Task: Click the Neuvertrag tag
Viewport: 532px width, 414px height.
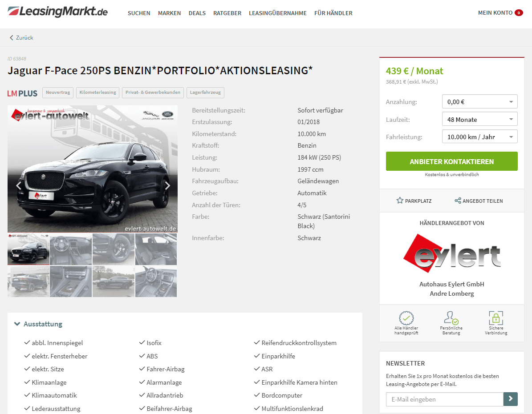Action: coord(58,92)
